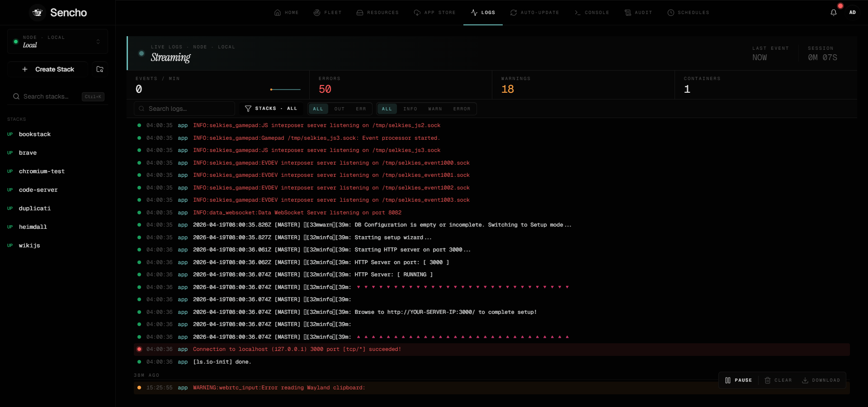Open the Audit tab

point(638,13)
